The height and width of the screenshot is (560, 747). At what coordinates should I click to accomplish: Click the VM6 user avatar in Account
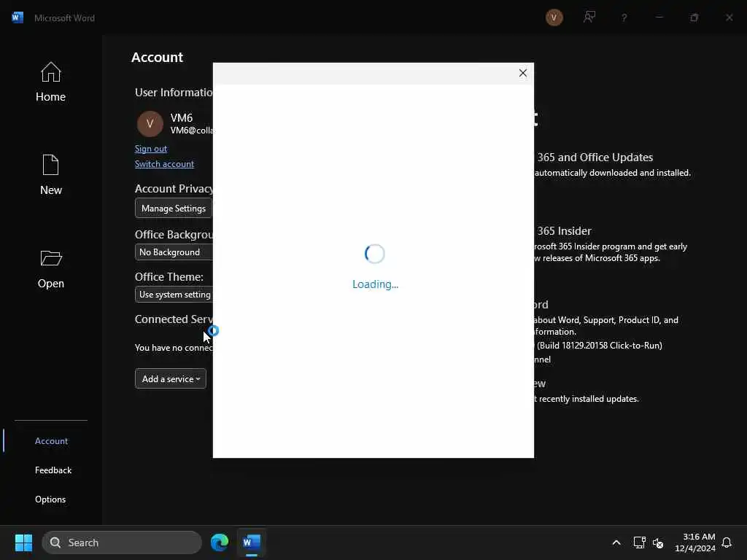150,124
